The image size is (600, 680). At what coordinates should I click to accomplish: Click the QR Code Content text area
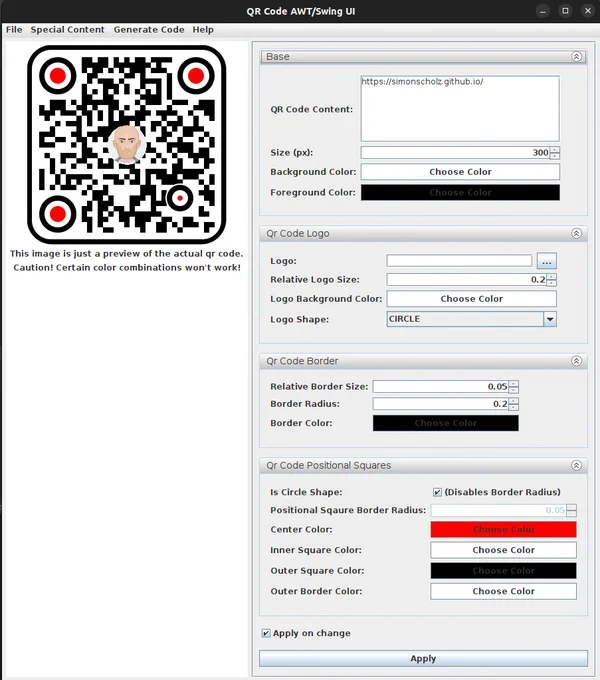460,108
